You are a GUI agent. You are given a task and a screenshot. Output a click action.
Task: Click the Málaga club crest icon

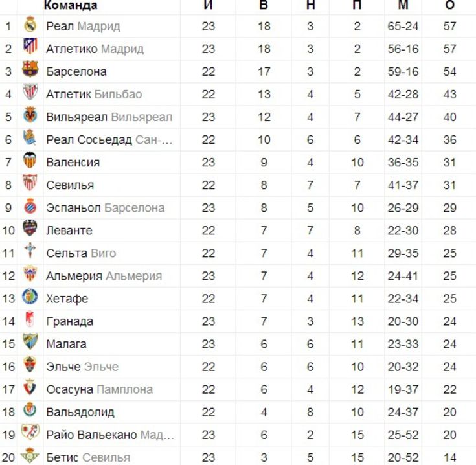30,341
